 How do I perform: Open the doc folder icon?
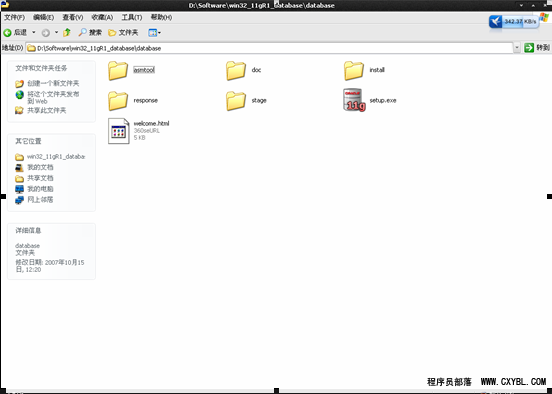[236, 70]
